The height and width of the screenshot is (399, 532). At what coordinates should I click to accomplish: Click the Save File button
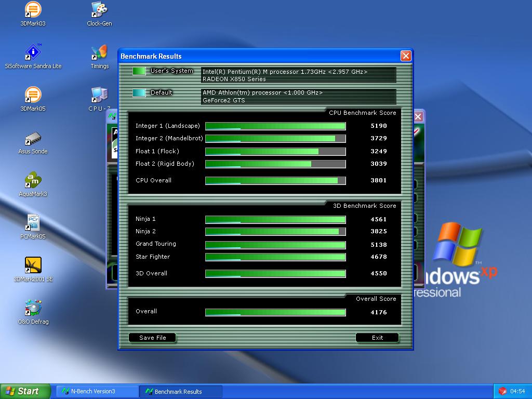point(152,338)
